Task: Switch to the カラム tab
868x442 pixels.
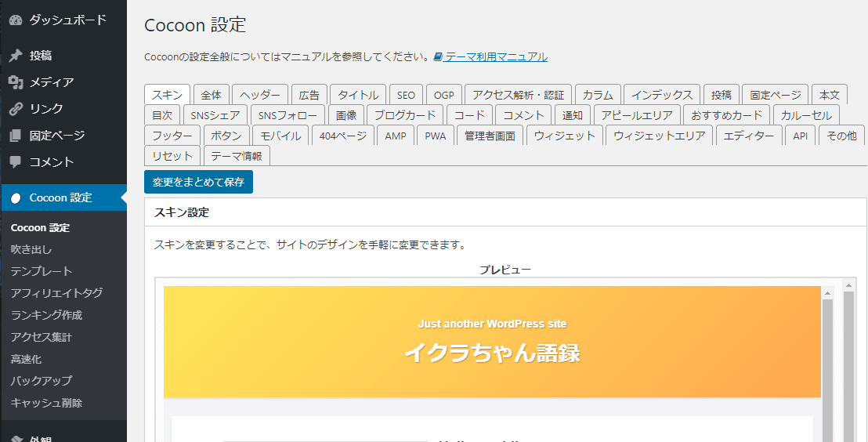Action: (598, 95)
